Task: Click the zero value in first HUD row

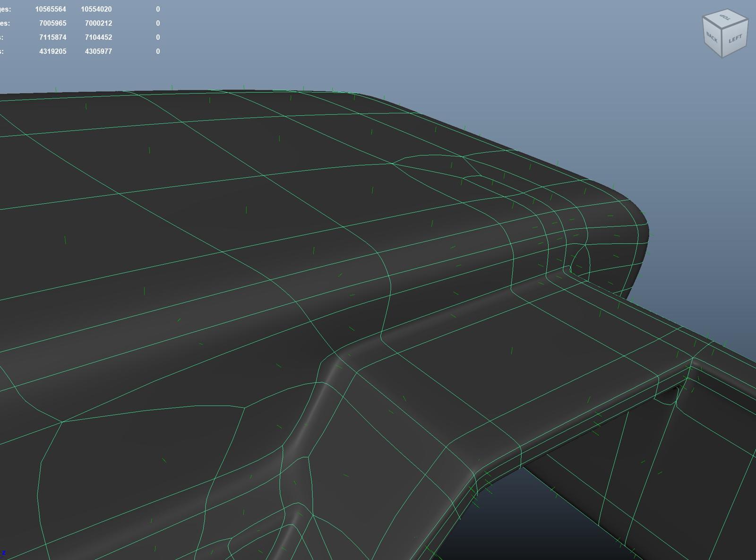Action: pyautogui.click(x=158, y=9)
